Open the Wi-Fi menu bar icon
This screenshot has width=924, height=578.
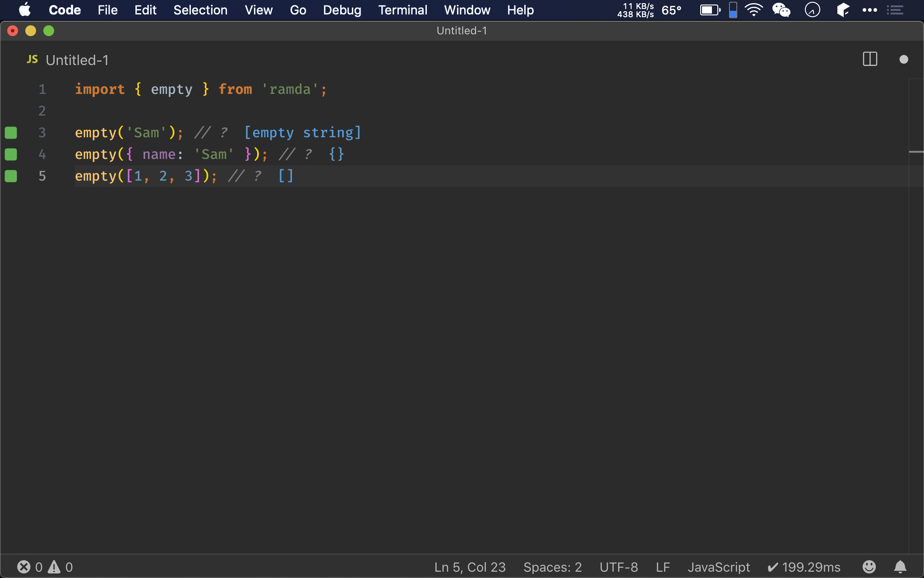754,10
